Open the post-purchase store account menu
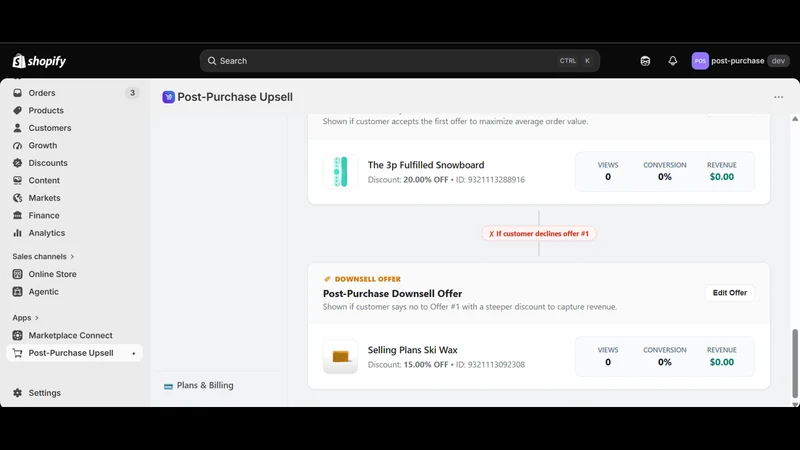Viewport: 800px width, 450px height. (x=740, y=61)
